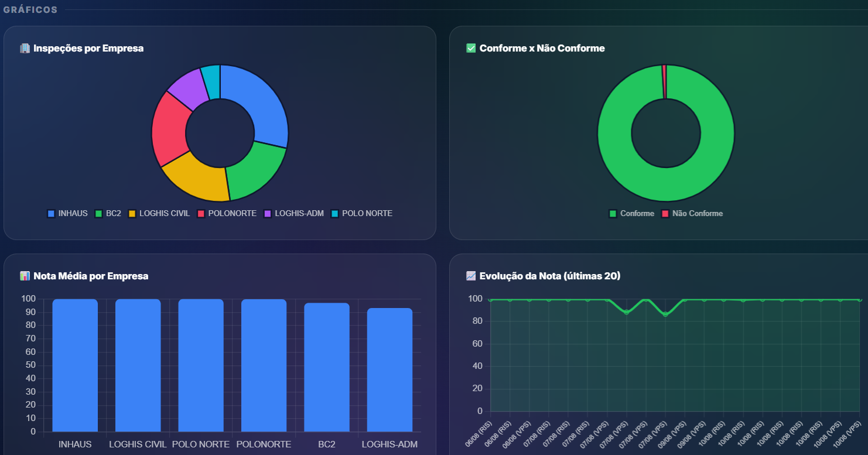Click the BC2 axis label under the bars

327,444
